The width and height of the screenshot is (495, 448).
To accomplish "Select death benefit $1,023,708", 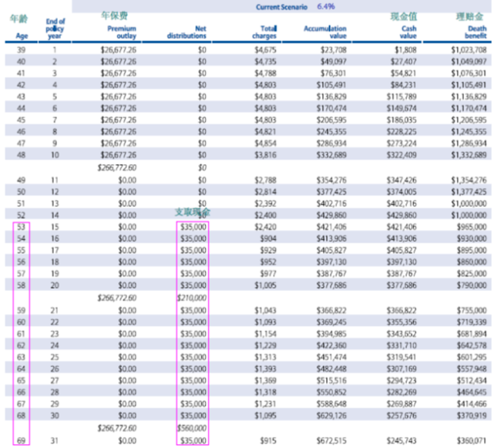I will click(x=469, y=50).
